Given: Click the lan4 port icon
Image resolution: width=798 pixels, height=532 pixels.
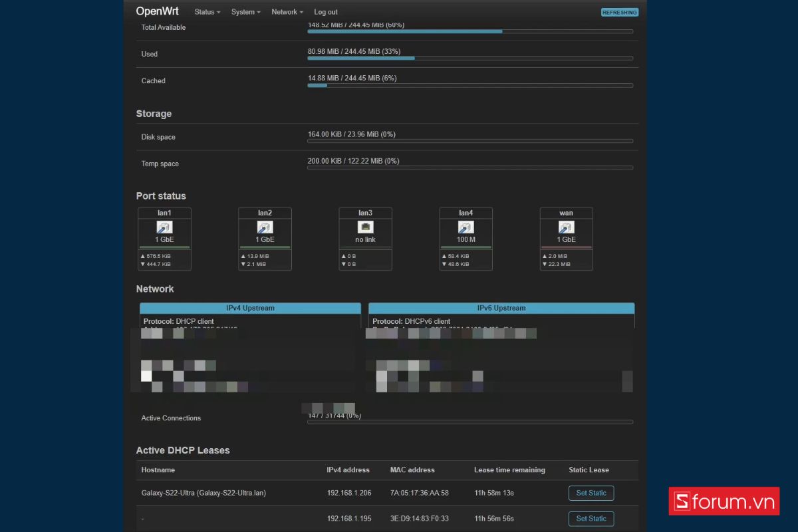Looking at the screenshot, I should tap(465, 227).
